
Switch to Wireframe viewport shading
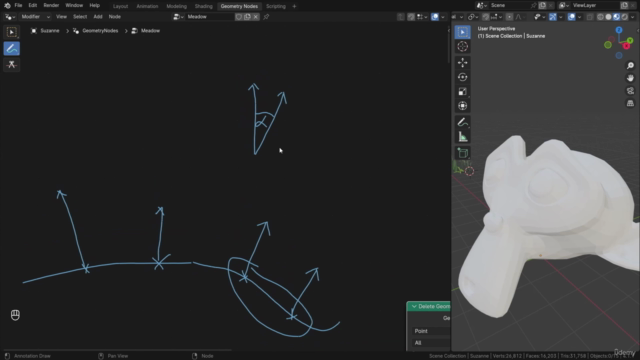click(600, 17)
